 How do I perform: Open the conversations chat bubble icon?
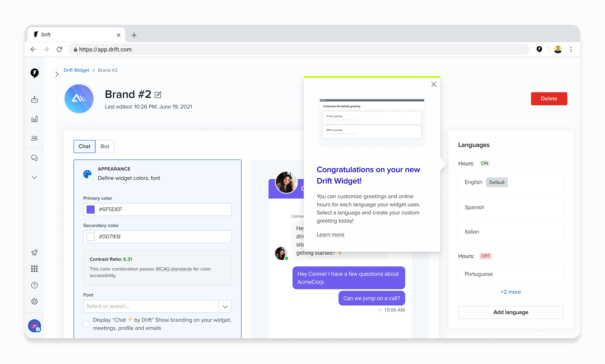pos(34,158)
